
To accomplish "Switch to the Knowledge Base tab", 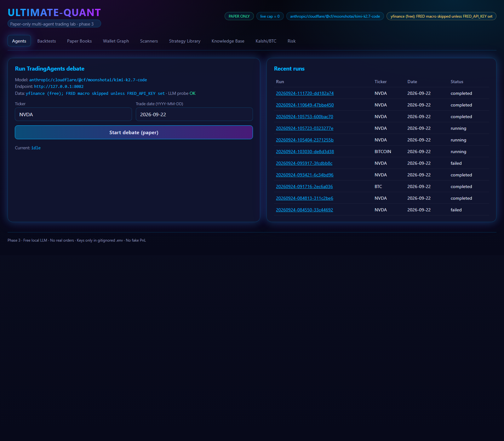I will pos(228,41).
